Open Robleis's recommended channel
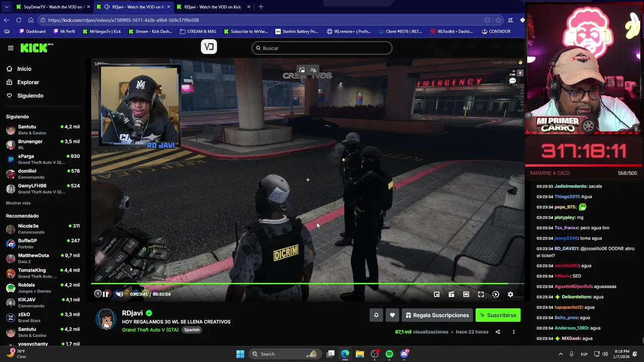Viewport: 644px width, 362px height. (43, 288)
